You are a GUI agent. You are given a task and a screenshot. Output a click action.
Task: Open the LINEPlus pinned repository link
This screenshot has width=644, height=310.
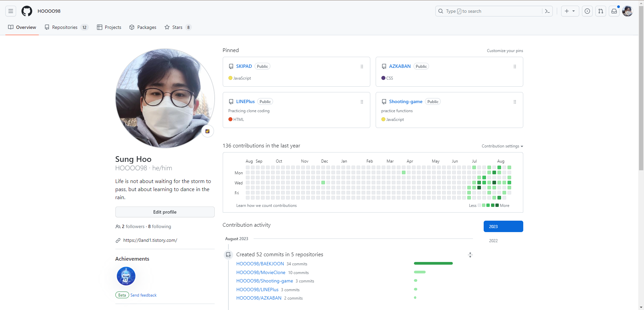246,101
